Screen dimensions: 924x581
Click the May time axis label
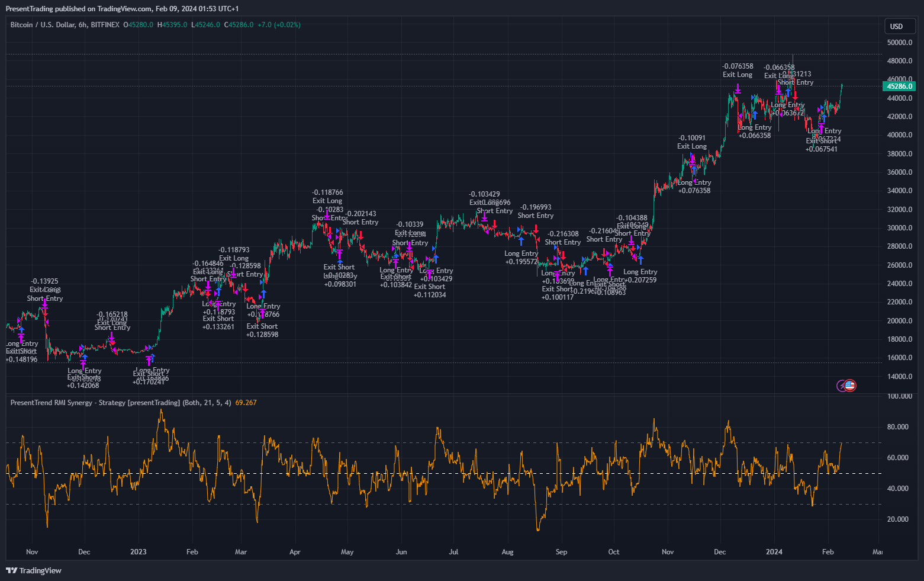point(347,552)
